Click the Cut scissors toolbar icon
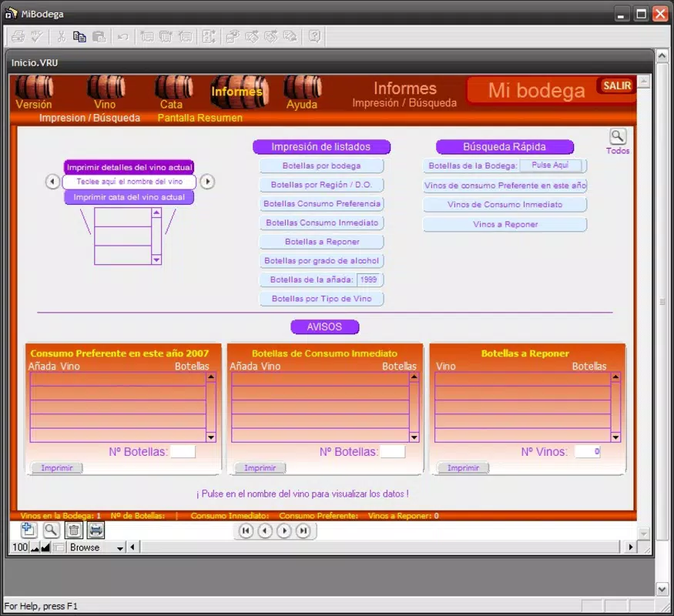The image size is (674, 616). point(61,37)
